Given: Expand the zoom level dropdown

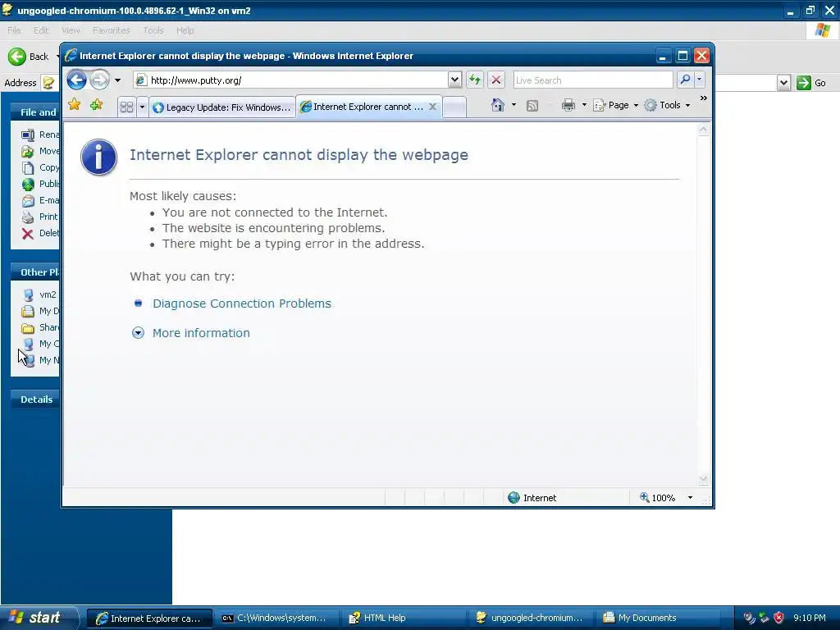Looking at the screenshot, I should [690, 498].
